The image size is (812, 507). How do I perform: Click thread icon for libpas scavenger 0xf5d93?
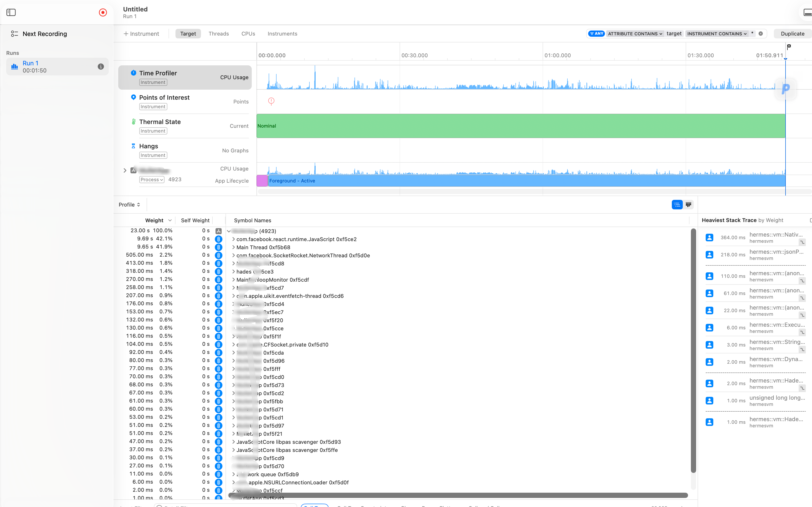tap(219, 442)
